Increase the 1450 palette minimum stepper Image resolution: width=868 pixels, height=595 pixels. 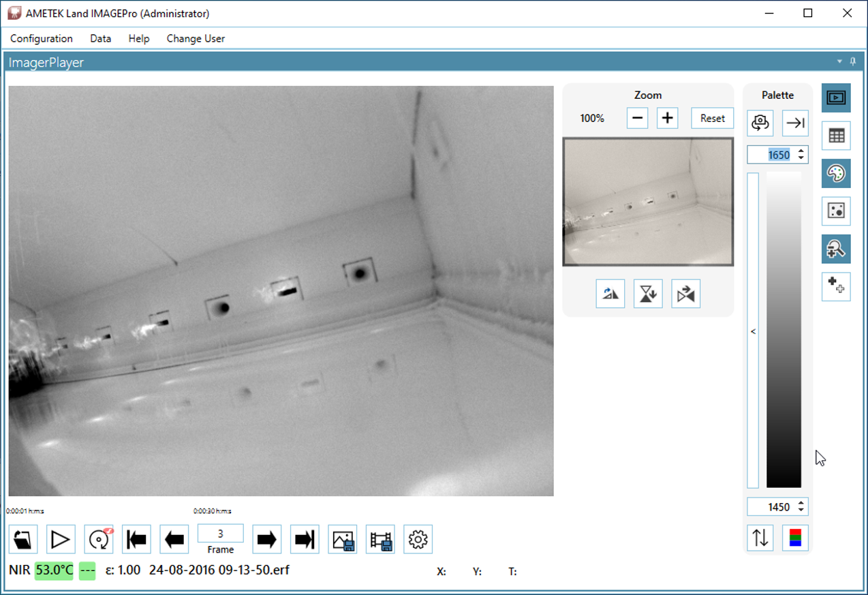tap(801, 503)
